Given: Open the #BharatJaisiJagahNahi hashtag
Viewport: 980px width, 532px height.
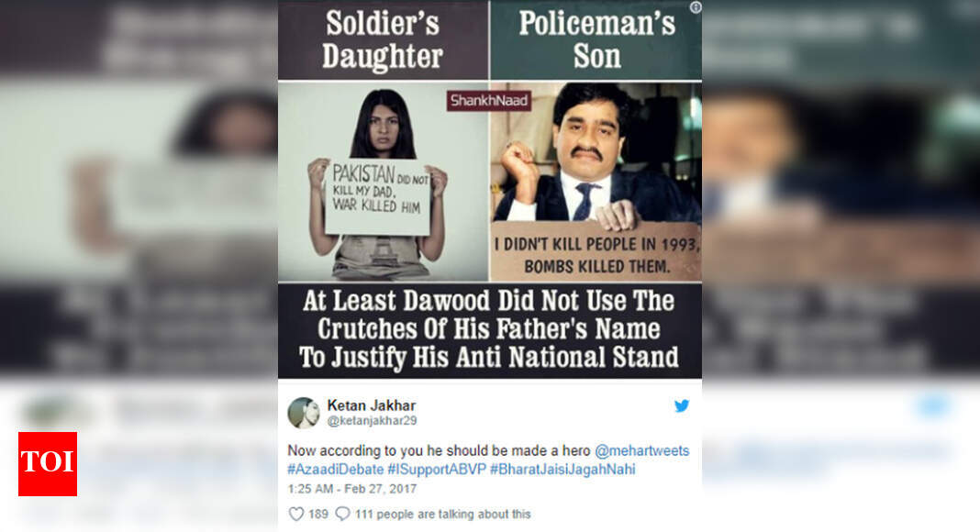Looking at the screenshot, I should pos(562,470).
